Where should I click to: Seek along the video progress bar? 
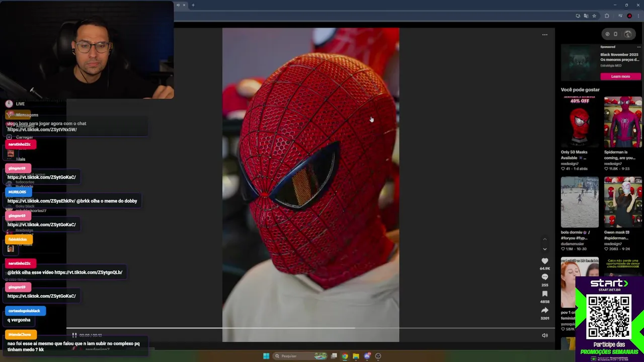[310, 328]
